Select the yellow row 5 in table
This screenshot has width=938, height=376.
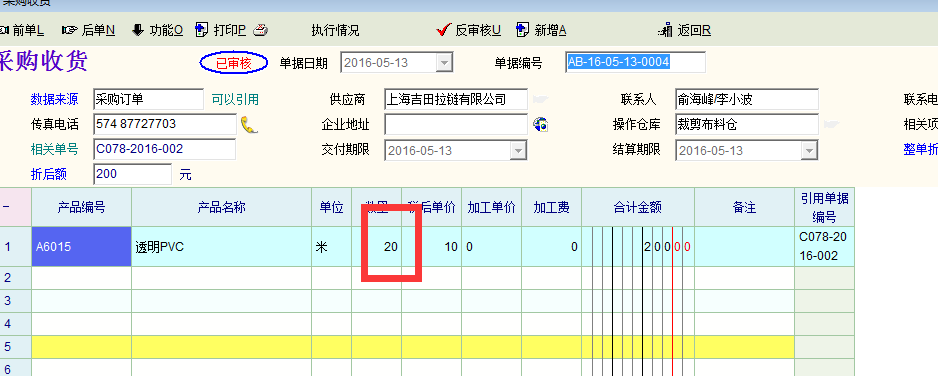(413, 347)
